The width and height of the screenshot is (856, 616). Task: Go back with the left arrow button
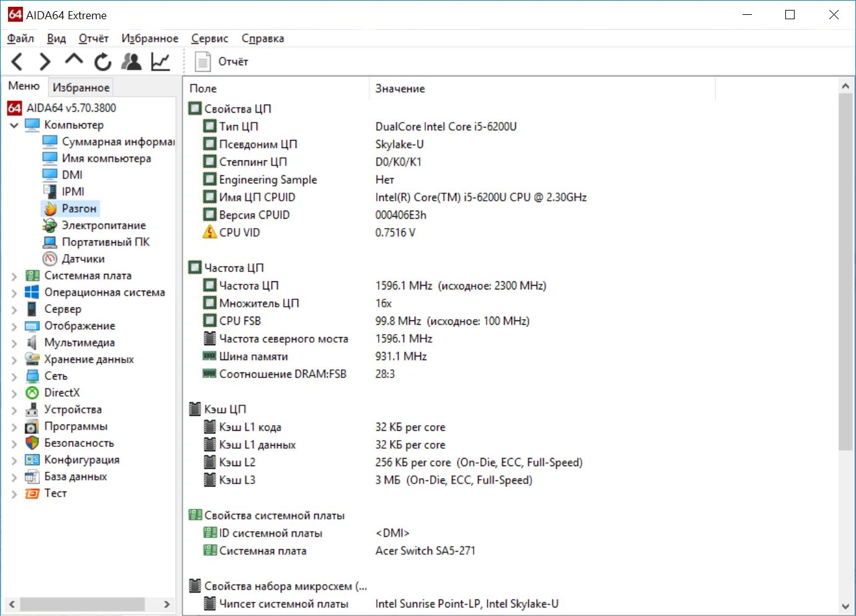17,61
